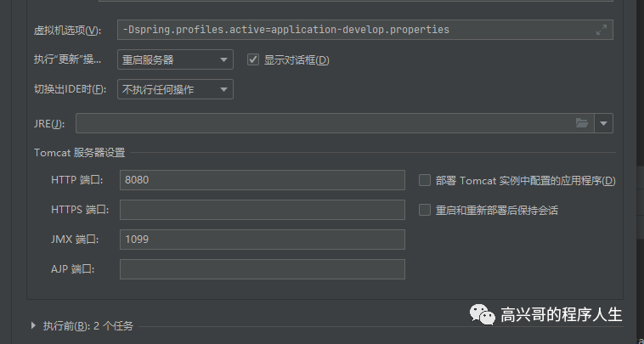Click the empty HTTPS 端口 field
The image size is (644, 344).
pyautogui.click(x=262, y=210)
